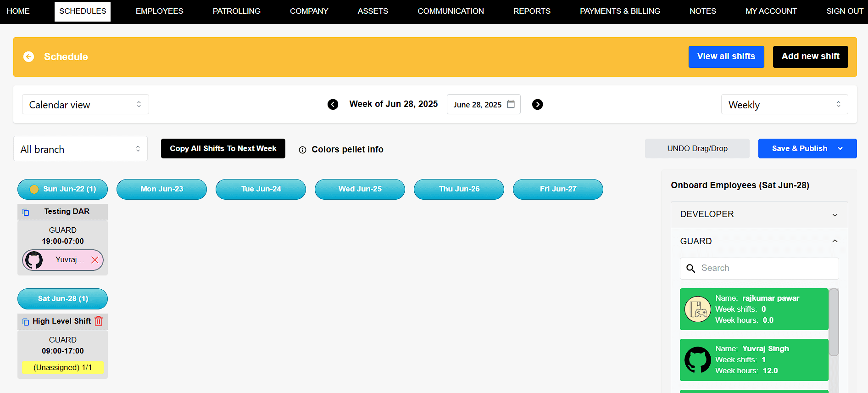The width and height of the screenshot is (868, 393).
Task: Click info icon beside Colors pellet info
Action: click(302, 150)
